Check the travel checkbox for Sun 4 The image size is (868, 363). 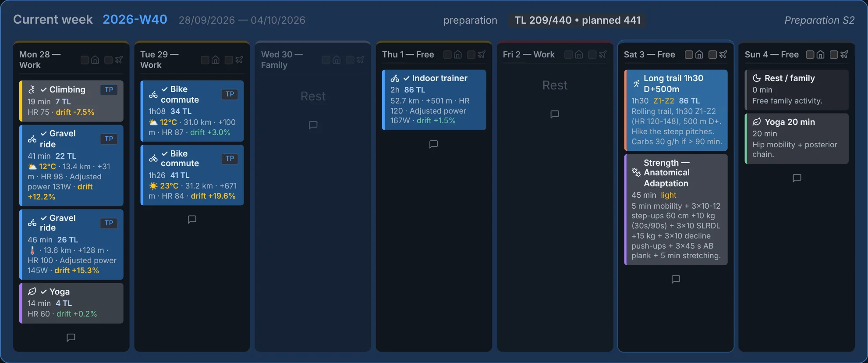click(833, 54)
